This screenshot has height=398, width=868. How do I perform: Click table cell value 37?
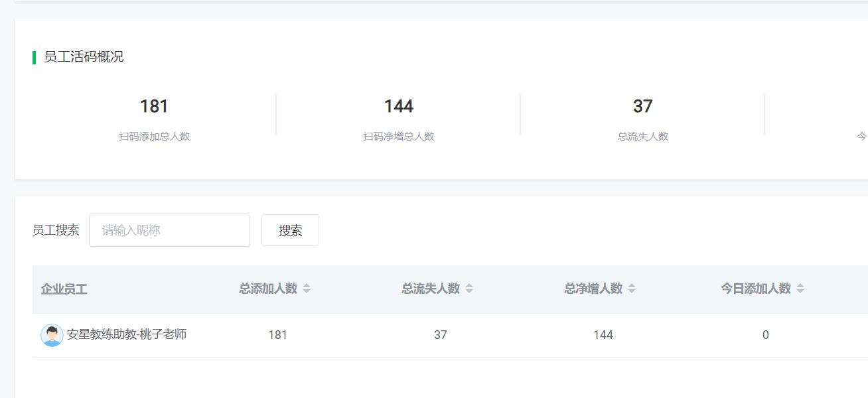click(x=441, y=335)
